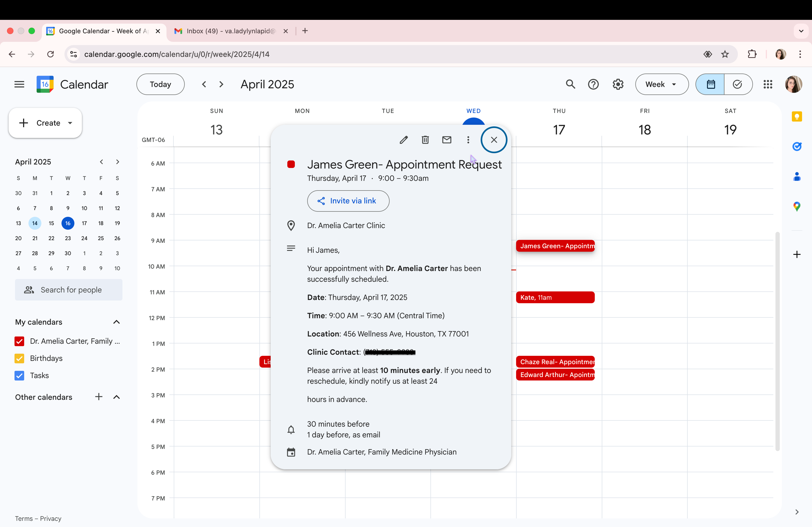812x527 pixels.
Task: Reload the browser page
Action: pos(50,54)
